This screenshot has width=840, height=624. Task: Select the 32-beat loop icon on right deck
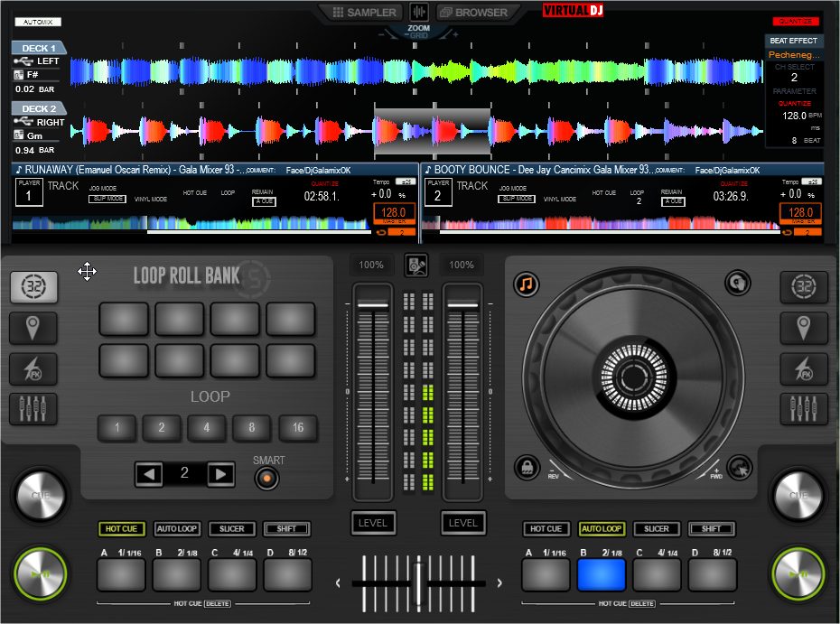point(805,286)
